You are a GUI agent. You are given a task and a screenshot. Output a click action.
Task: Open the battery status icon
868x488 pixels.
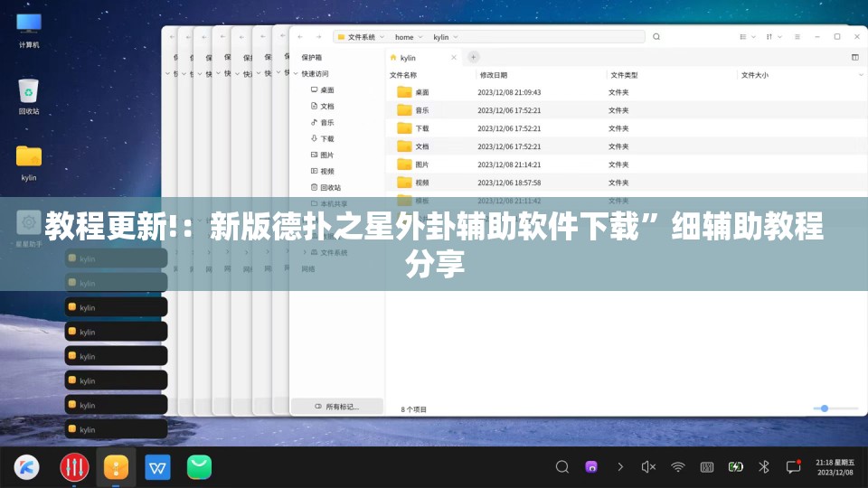pyautogui.click(x=736, y=467)
